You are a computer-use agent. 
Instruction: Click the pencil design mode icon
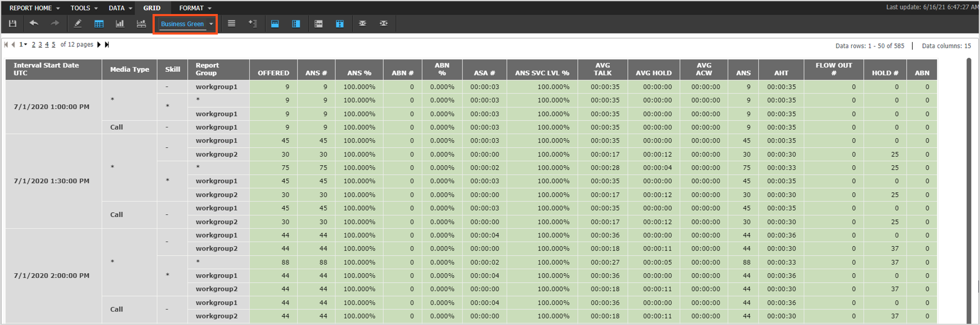78,24
